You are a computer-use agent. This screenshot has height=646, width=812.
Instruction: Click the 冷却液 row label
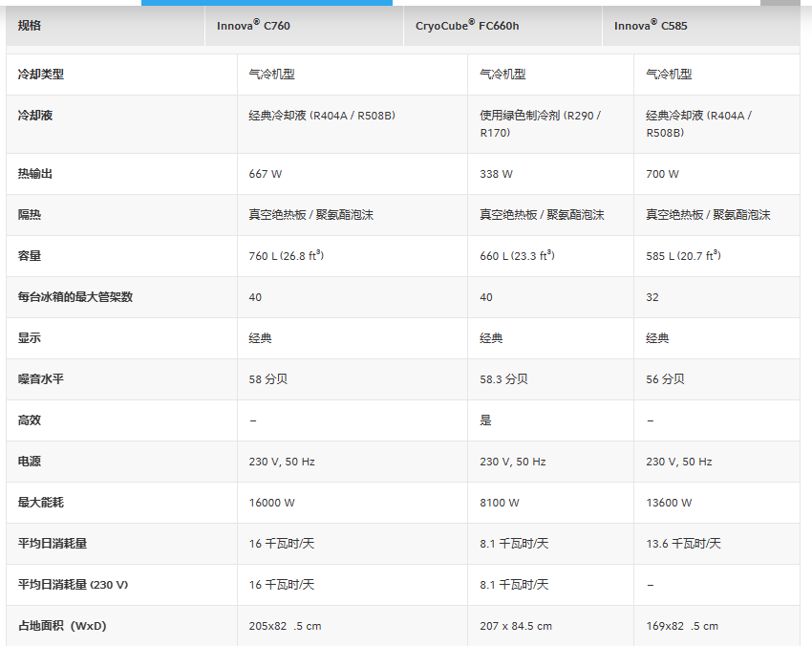(35, 116)
